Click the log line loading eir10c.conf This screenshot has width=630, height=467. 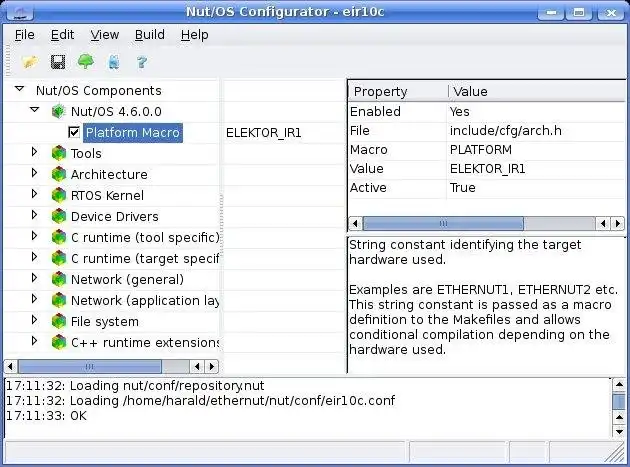[x=200, y=401]
